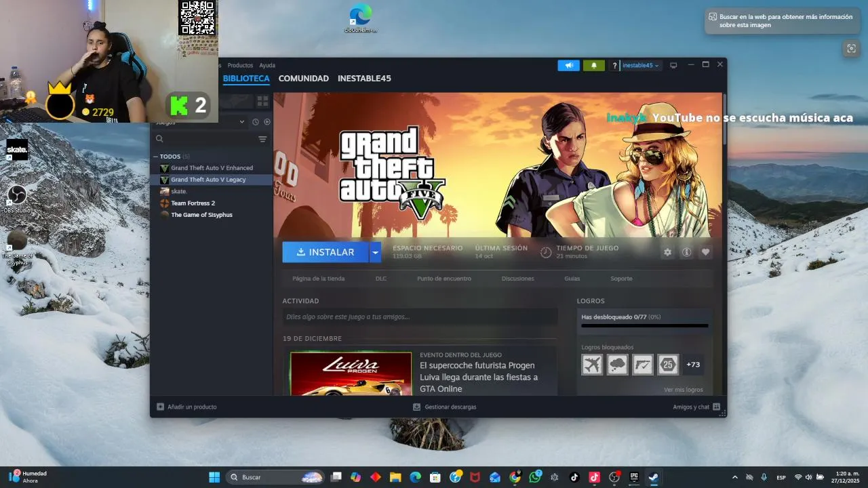This screenshot has width=868, height=488.
Task: Open WhatsApp from the taskbar
Action: [x=535, y=477]
